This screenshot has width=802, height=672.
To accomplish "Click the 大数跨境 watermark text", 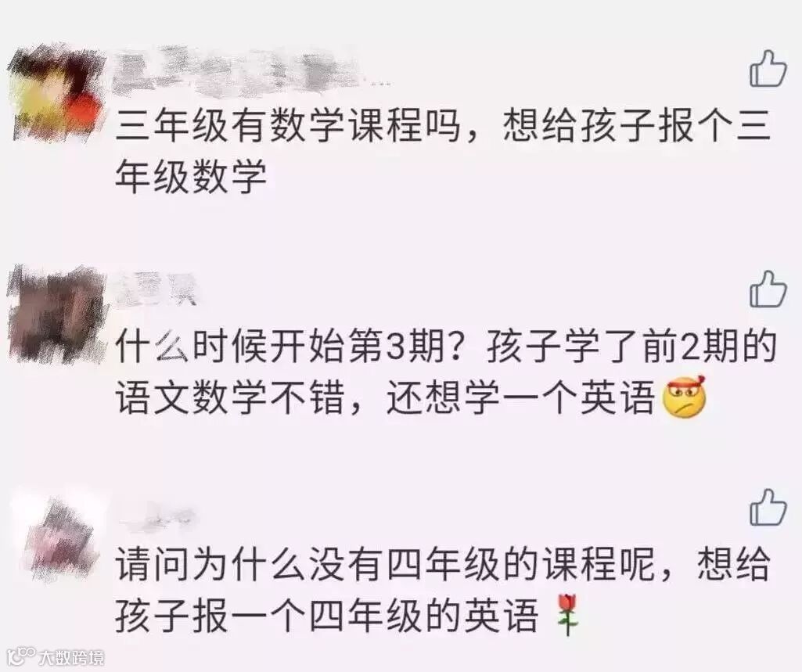I will click(x=71, y=656).
